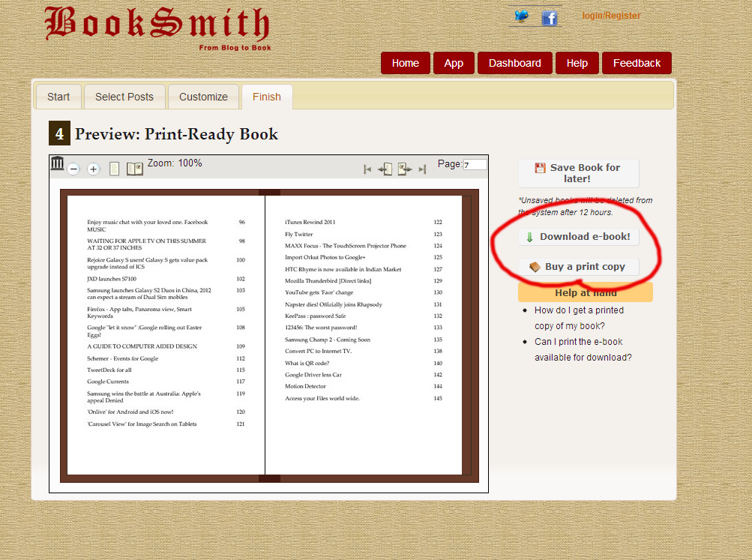Click the Help at hand header
The image size is (752, 560).
tap(585, 292)
